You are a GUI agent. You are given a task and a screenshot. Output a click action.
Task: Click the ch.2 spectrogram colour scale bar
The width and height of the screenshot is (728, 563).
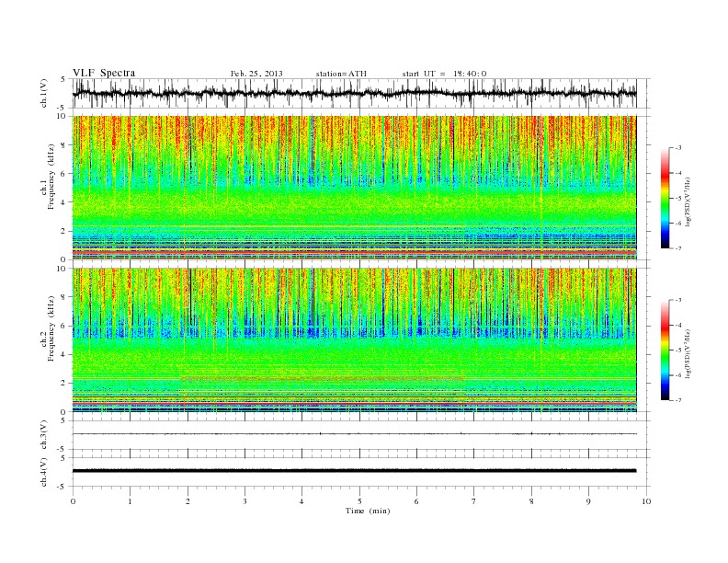click(665, 350)
